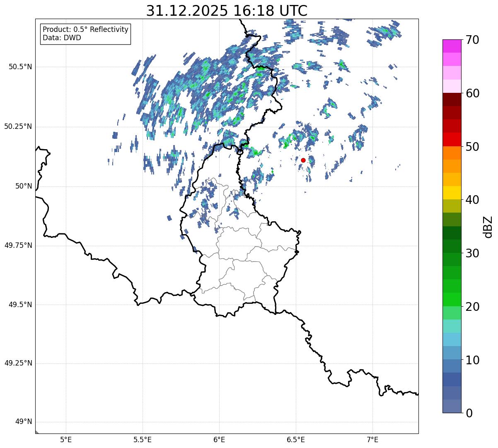This screenshot has height=448, width=498.
Task: Click the magenta swatch atop the colorbar
Action: click(x=452, y=46)
